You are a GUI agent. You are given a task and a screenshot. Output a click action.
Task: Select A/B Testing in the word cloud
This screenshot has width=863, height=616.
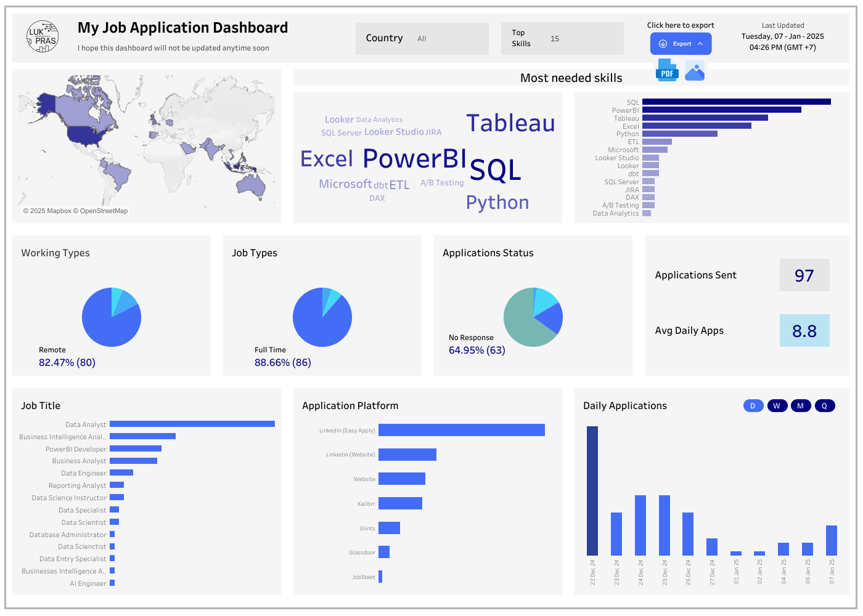coord(442,183)
